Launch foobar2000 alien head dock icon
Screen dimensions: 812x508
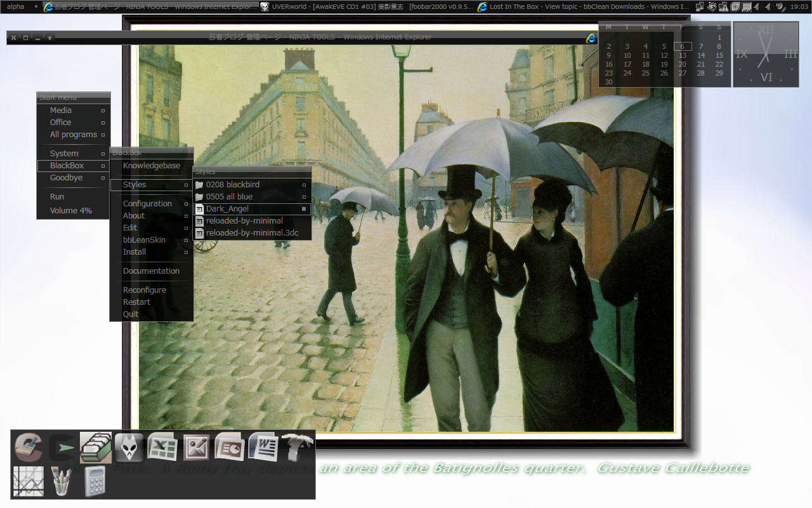(x=129, y=447)
